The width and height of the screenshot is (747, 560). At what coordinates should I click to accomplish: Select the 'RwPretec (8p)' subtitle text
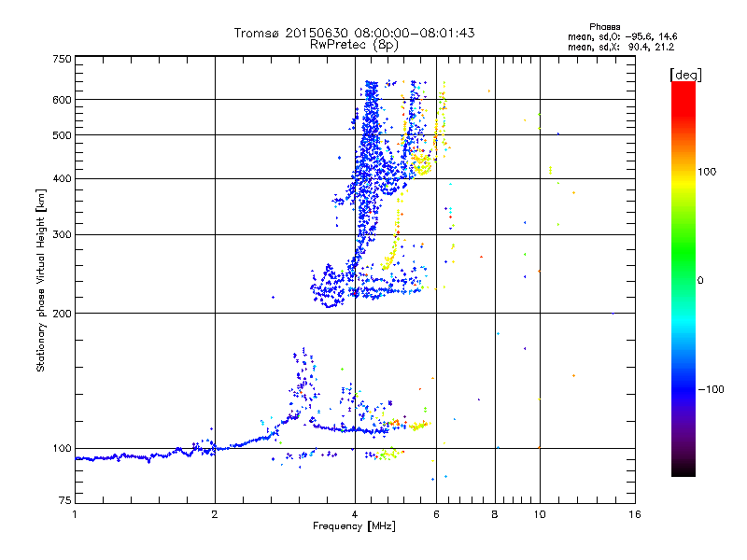coord(354,45)
